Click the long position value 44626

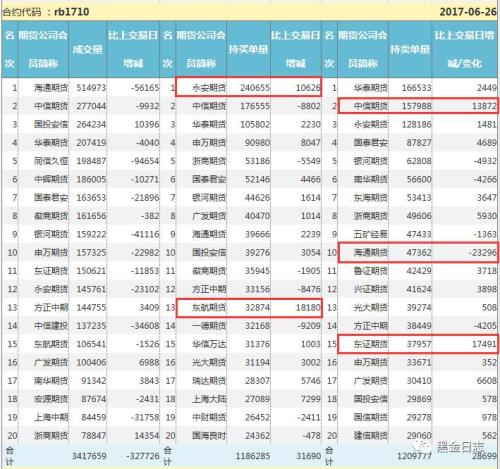click(257, 198)
